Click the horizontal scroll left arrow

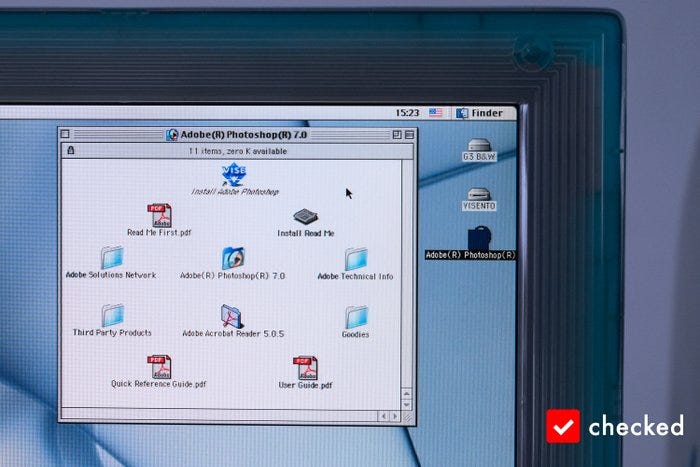pos(383,416)
